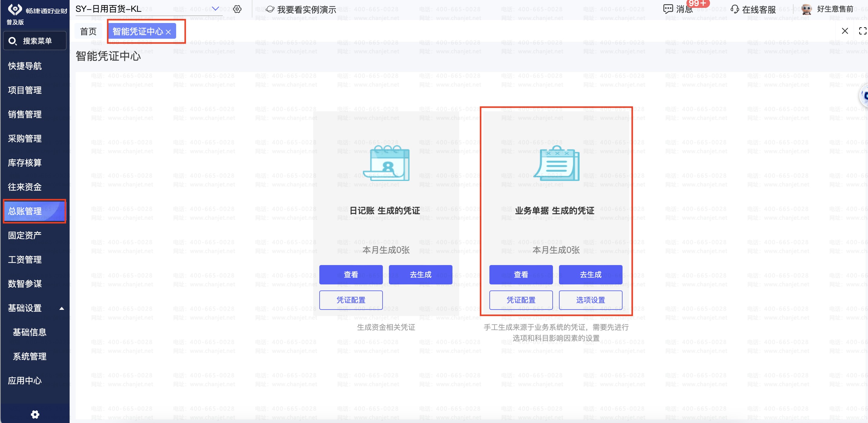Collapse the 基础设置 menu arrow
The height and width of the screenshot is (423, 868).
point(62,308)
